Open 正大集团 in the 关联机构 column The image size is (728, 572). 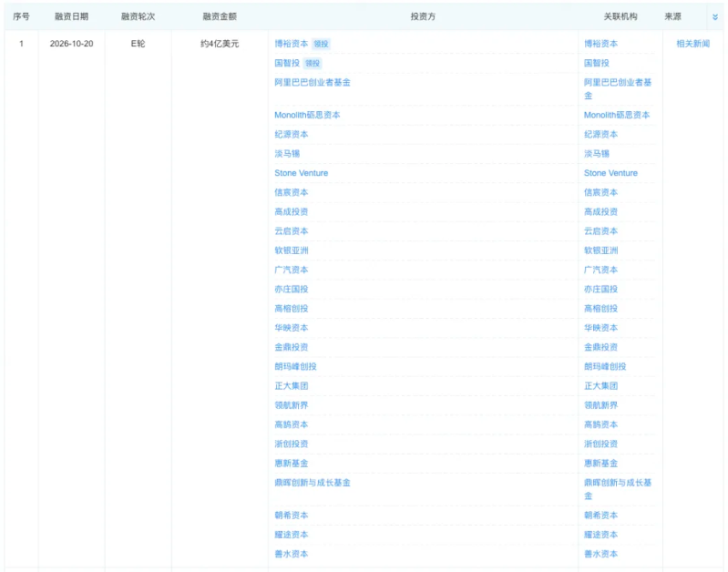tap(600, 386)
